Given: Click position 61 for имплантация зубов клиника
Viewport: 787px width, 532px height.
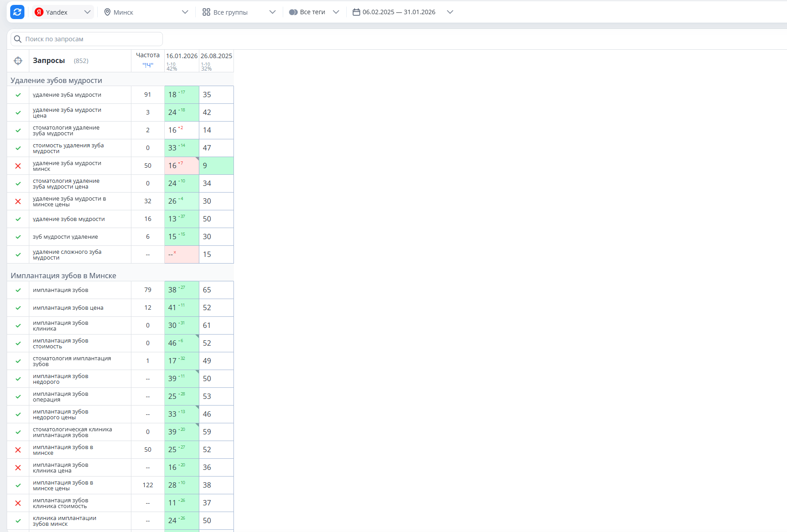Looking at the screenshot, I should tap(216, 326).
